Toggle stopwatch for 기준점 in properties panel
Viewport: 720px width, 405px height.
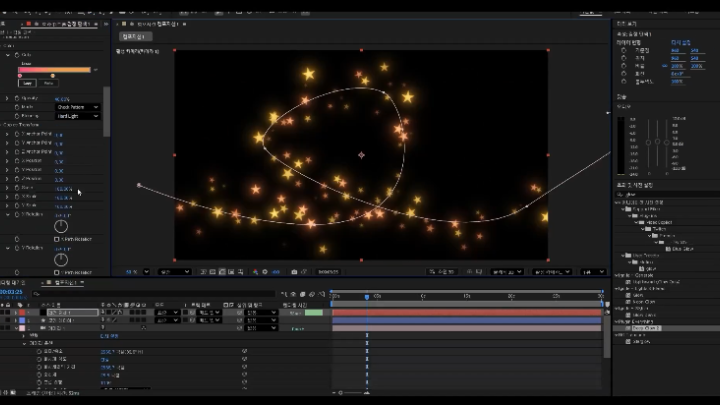pyautogui.click(x=624, y=51)
